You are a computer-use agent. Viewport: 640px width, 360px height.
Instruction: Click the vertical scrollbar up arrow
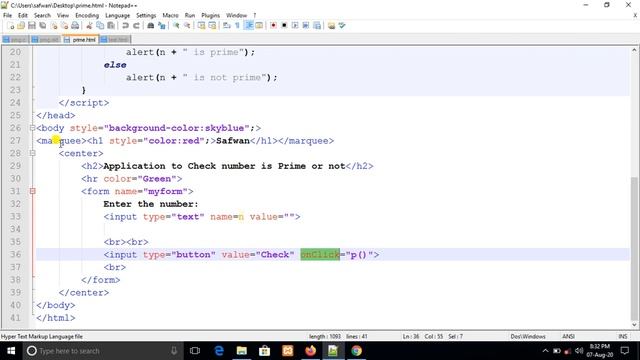coord(634,50)
